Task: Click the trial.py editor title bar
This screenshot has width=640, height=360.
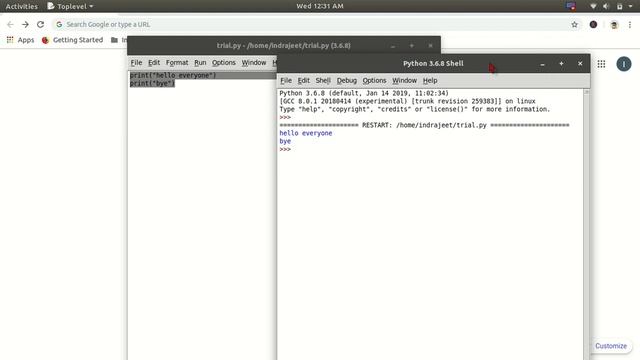Action: point(284,45)
